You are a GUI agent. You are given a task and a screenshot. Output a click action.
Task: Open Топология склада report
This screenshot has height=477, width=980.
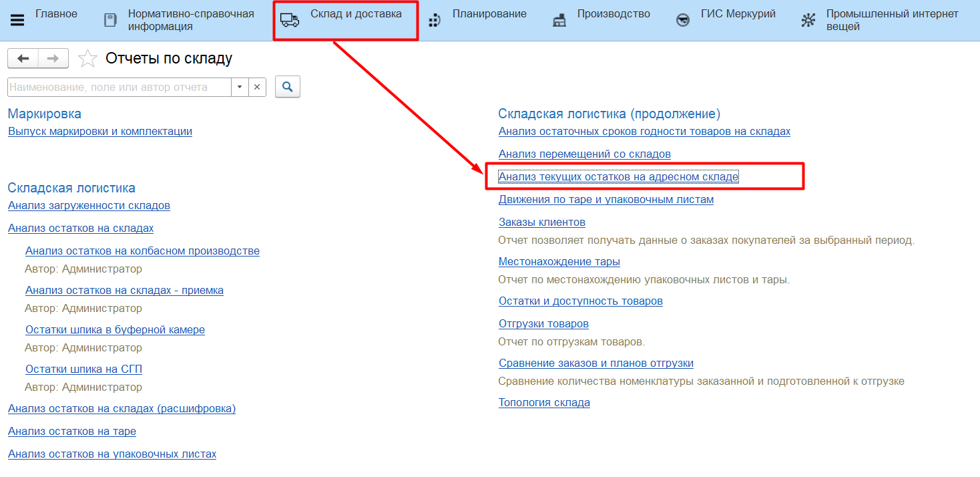click(544, 403)
